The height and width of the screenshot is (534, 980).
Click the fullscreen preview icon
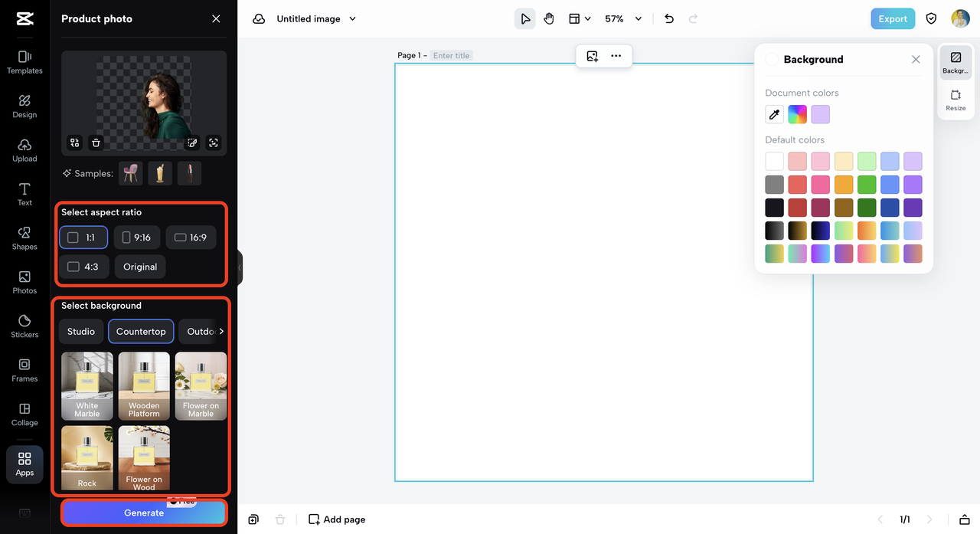(214, 143)
